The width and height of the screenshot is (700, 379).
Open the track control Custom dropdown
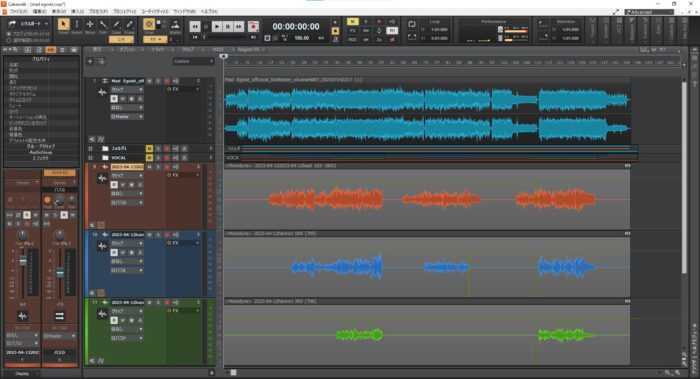click(x=193, y=61)
